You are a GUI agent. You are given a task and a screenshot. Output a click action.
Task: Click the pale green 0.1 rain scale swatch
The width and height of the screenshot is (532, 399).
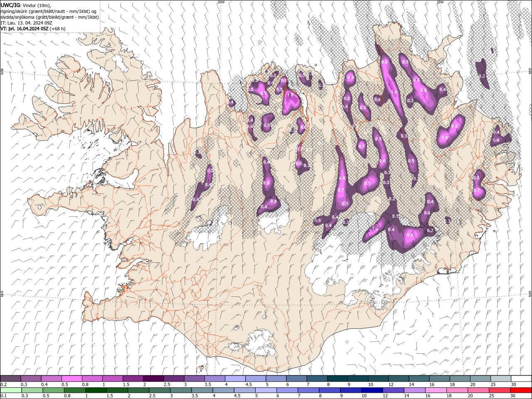point(10,390)
